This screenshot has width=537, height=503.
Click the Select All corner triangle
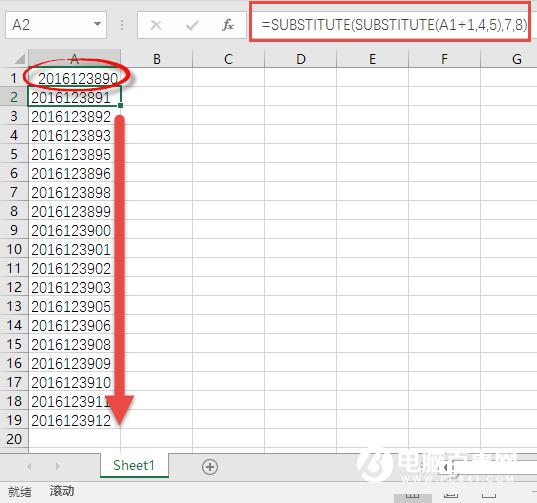click(20, 59)
